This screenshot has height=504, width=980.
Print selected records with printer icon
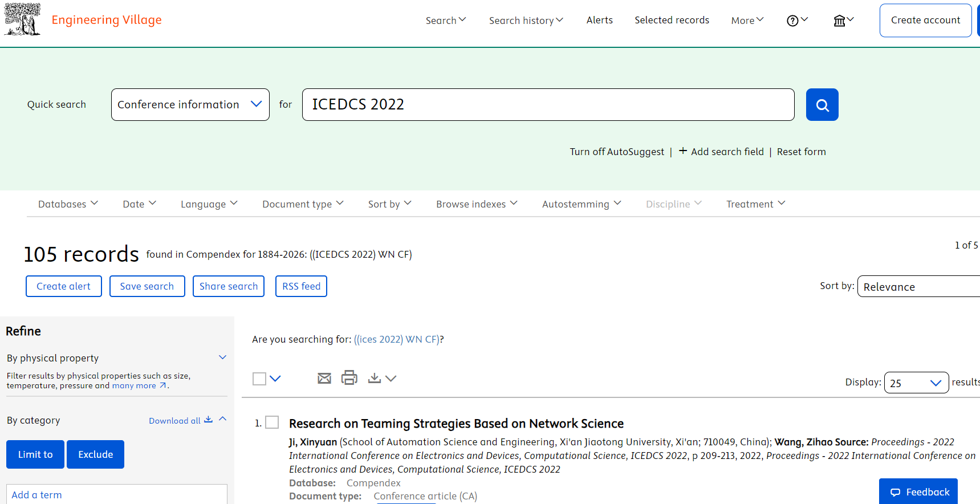point(349,377)
